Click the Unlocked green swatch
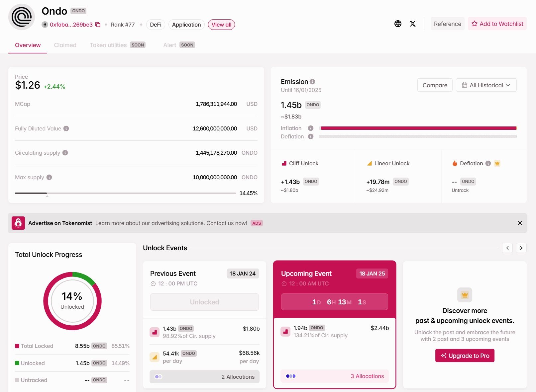Screen dimensions: 536x392 click(17, 363)
